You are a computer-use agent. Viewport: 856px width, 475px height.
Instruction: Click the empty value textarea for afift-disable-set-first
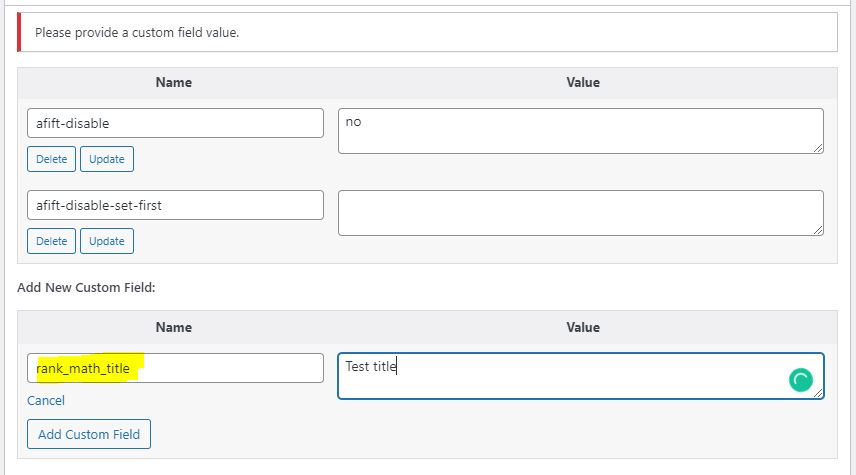581,213
